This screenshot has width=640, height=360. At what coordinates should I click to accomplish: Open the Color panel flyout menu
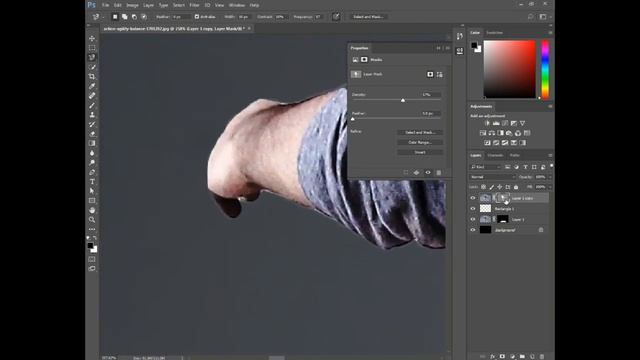click(550, 33)
